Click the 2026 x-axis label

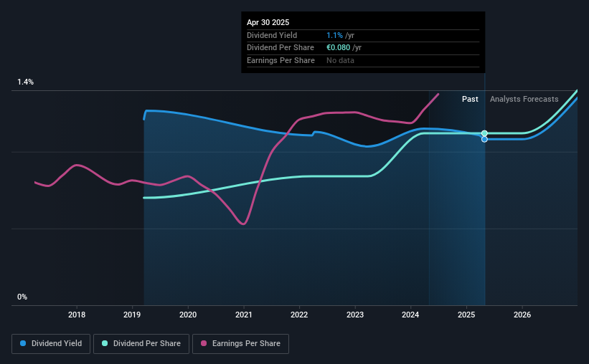[x=522, y=315]
